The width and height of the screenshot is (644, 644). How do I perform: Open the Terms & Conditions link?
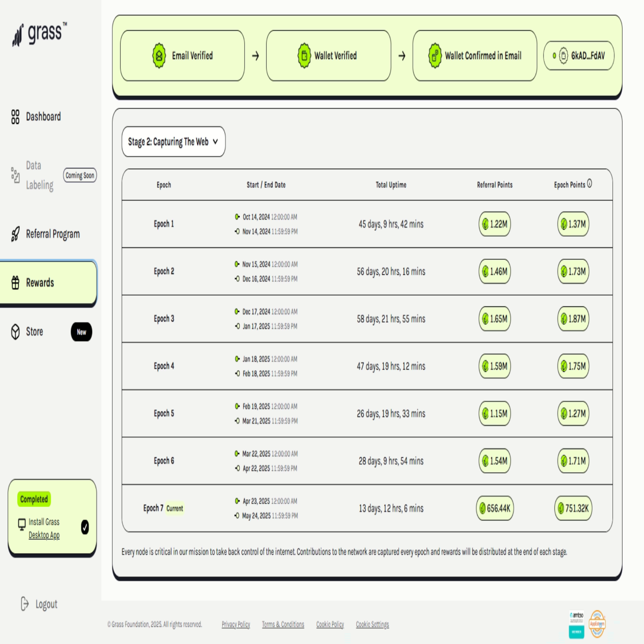tap(283, 624)
